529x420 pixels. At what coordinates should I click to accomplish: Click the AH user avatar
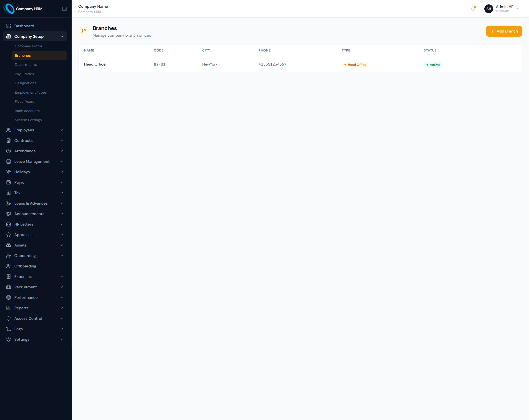coord(489,9)
